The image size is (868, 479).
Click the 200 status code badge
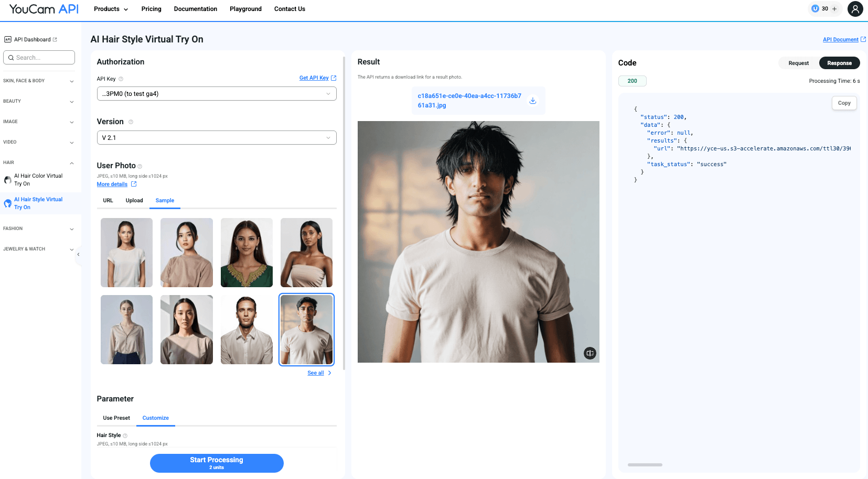(632, 81)
